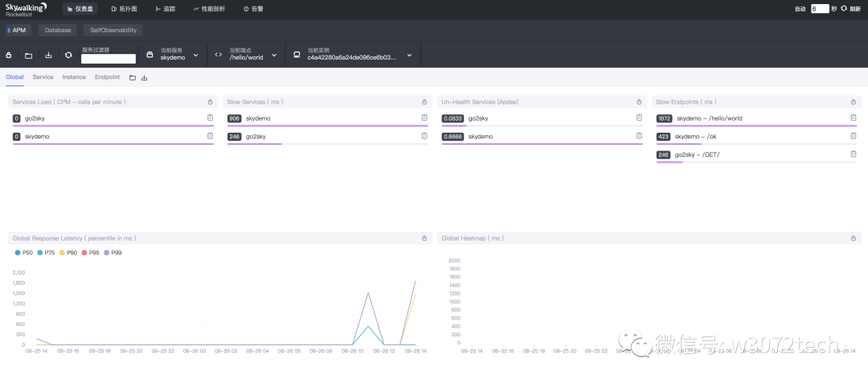The height and width of the screenshot is (383, 868).
Task: Click the Global Heatmap ( ms ) title
Action: click(x=473, y=238)
